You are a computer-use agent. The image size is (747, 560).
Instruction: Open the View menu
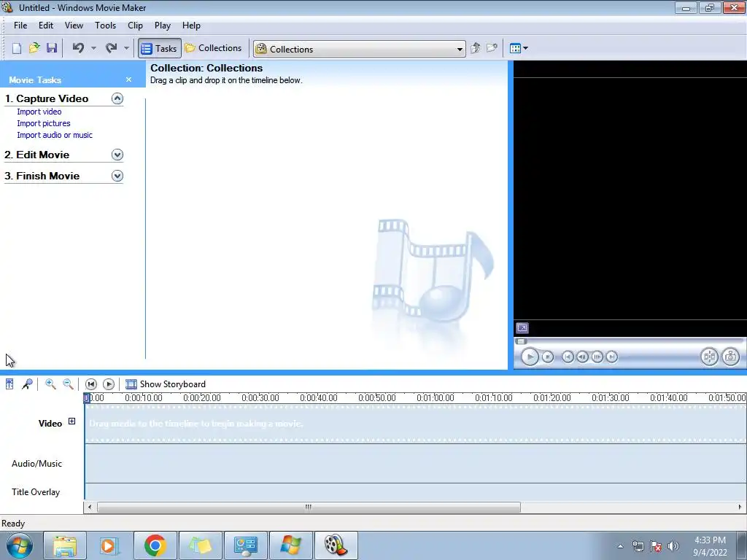pyautogui.click(x=74, y=26)
